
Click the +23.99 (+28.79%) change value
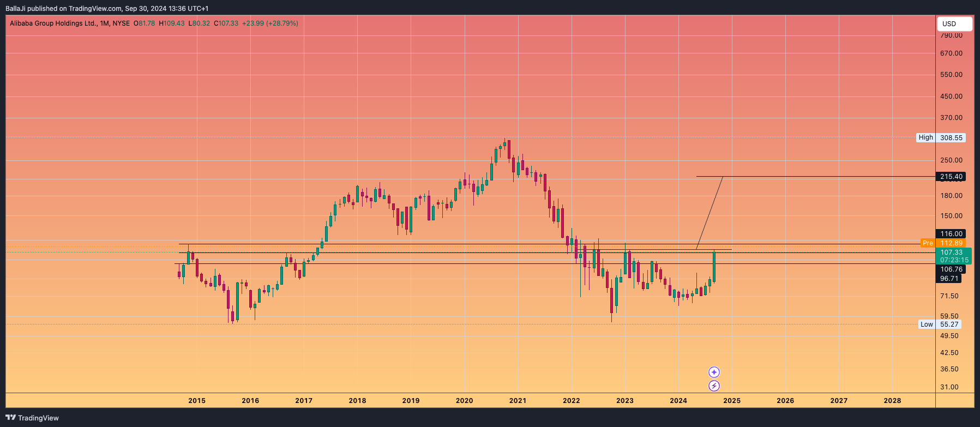tap(270, 23)
